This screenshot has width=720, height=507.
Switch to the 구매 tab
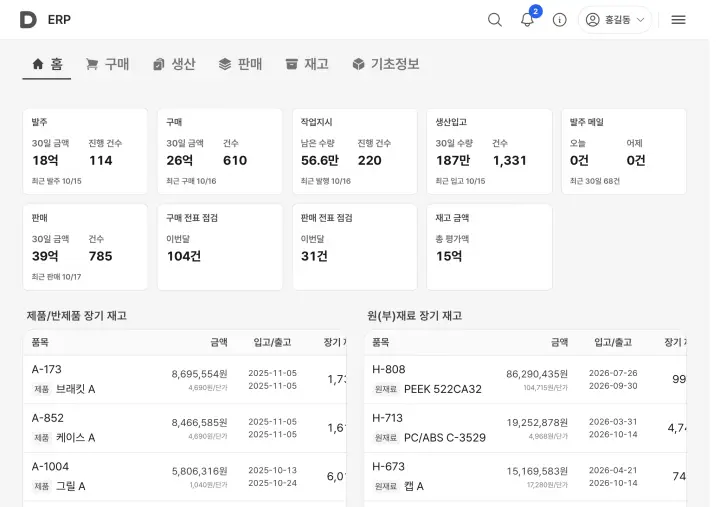pyautogui.click(x=107, y=64)
